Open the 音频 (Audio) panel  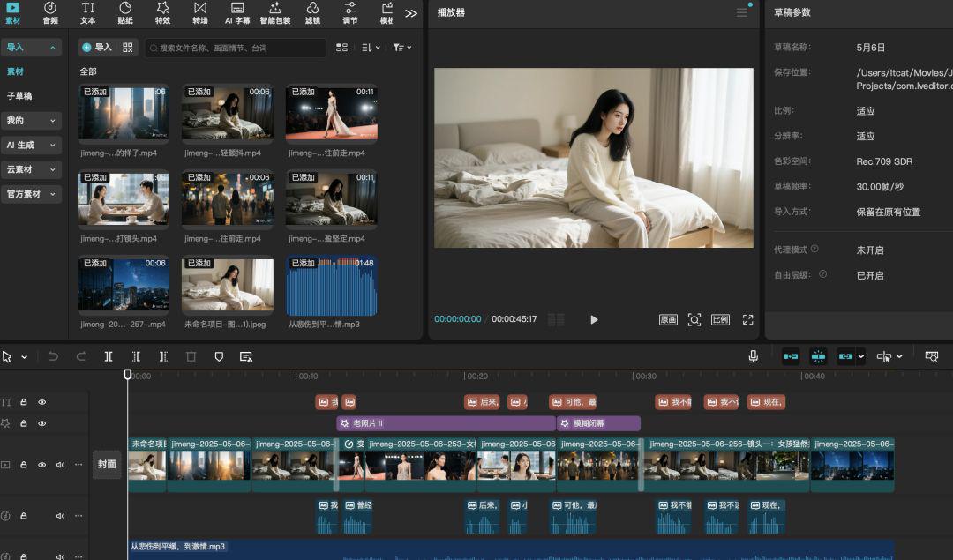pyautogui.click(x=50, y=13)
